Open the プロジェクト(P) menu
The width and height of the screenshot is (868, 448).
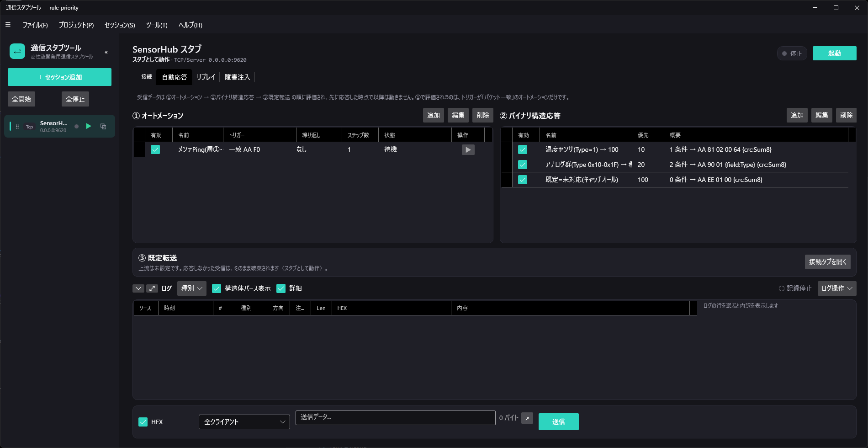point(76,25)
